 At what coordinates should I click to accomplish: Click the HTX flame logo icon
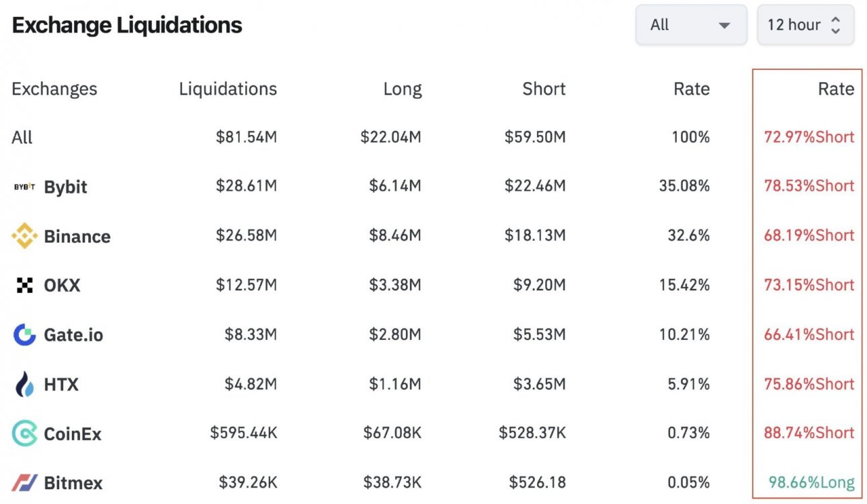25,384
